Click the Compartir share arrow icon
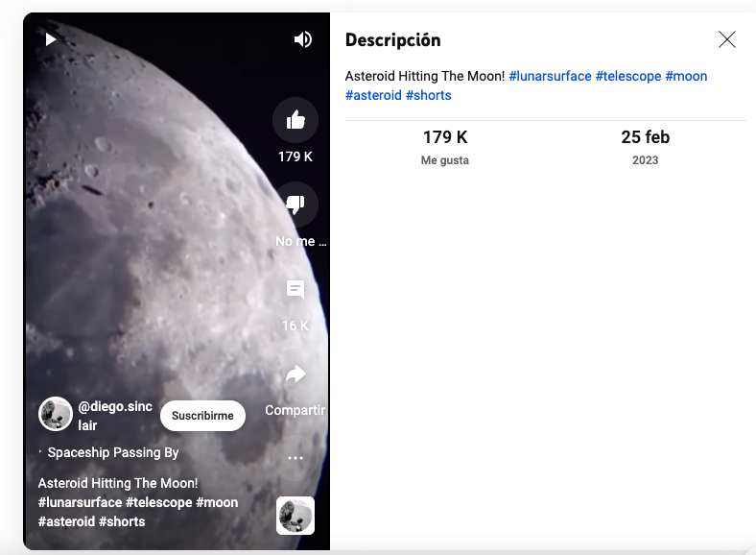This screenshot has height=555, width=756. tap(295, 374)
